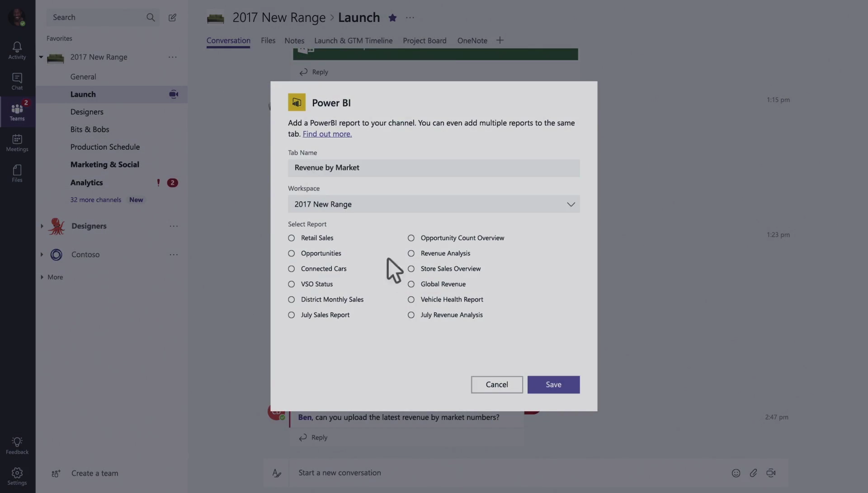Open the Meetings calendar icon

tap(17, 142)
